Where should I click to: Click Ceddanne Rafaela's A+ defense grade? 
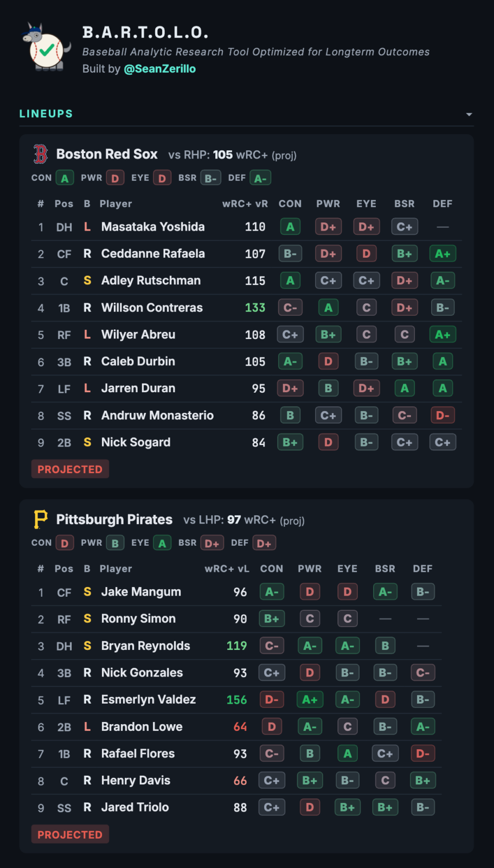click(x=442, y=254)
